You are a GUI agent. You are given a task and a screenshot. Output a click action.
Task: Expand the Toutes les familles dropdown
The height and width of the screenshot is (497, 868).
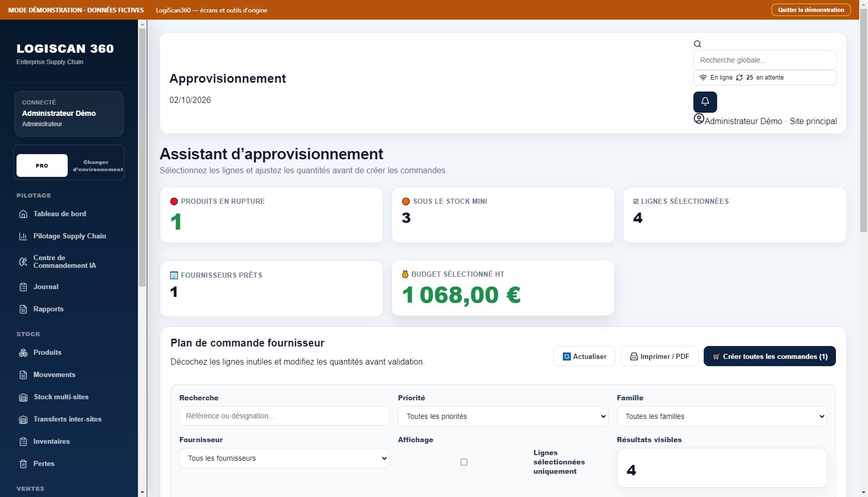pyautogui.click(x=722, y=416)
